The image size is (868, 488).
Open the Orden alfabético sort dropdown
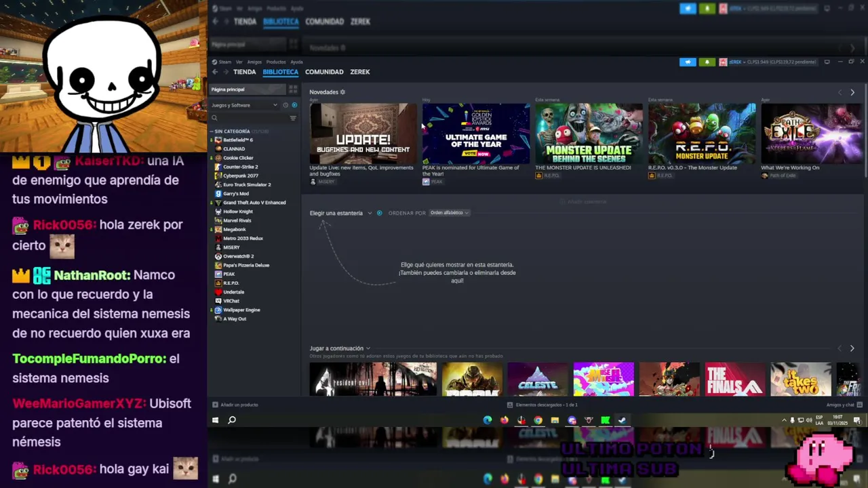click(x=450, y=213)
